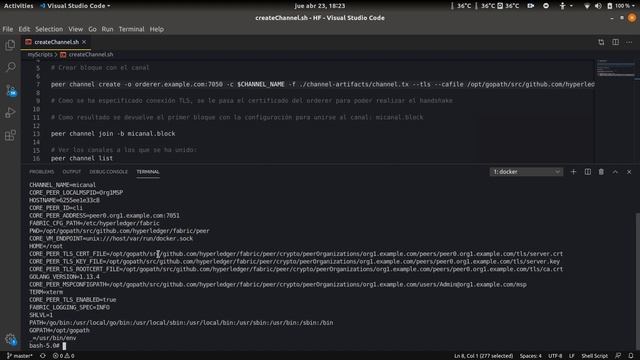Select language mode Shell Script
Image resolution: width=640 pixels, height=360 pixels.
595,356
